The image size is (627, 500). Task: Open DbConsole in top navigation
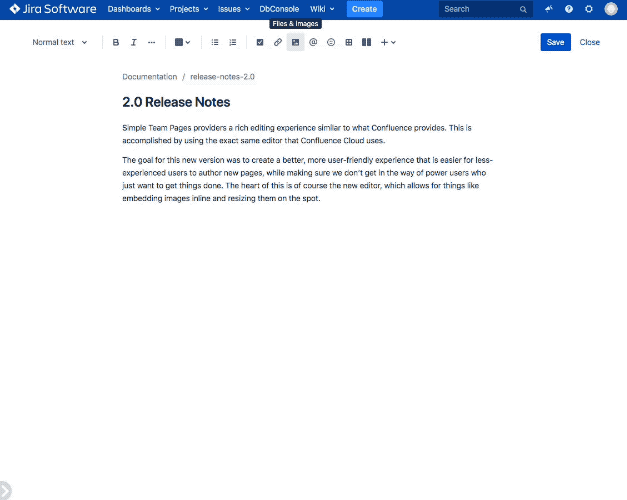coord(279,9)
